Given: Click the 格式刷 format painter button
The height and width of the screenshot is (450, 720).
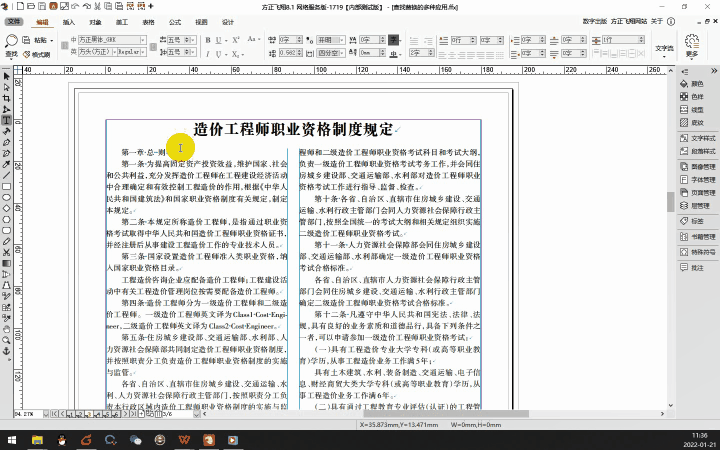Looking at the screenshot, I should click(37, 55).
